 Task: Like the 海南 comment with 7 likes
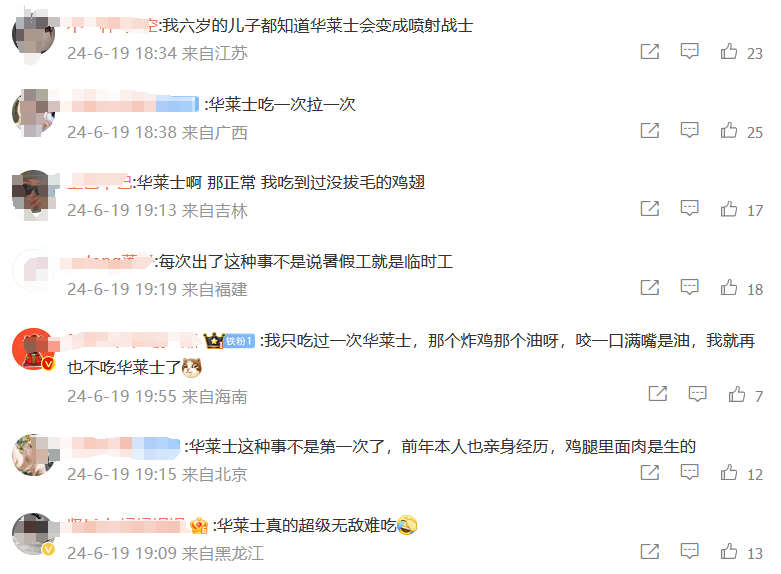(737, 394)
